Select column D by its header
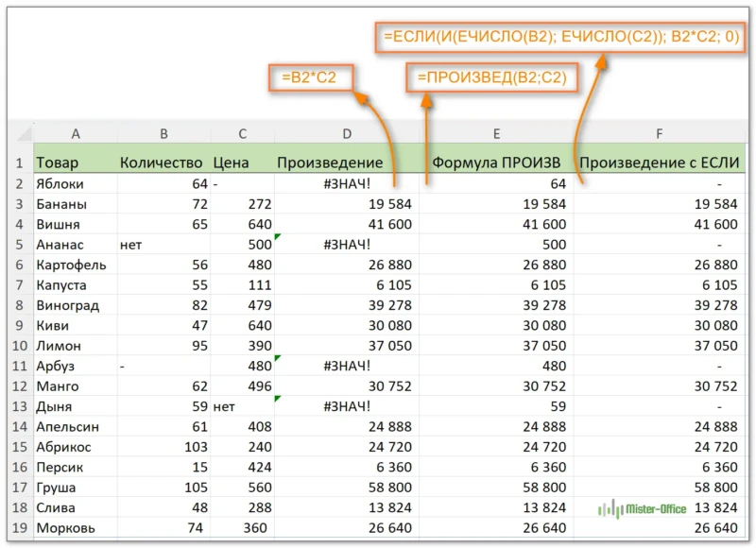The width and height of the screenshot is (756, 548). (x=347, y=135)
